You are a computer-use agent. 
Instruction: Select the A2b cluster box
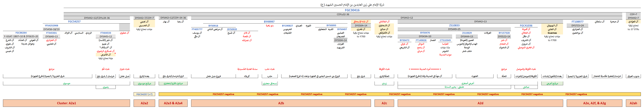pyautogui.click(x=281, y=103)
